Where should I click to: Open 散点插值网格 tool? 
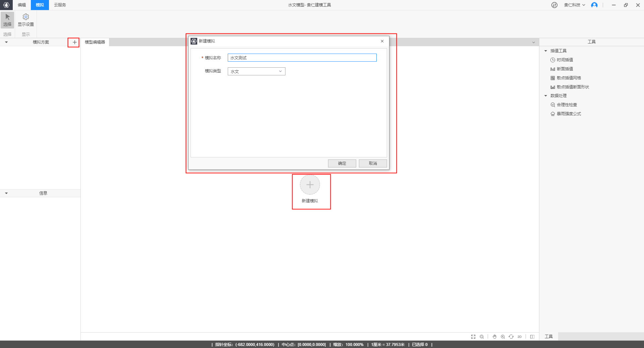point(569,78)
